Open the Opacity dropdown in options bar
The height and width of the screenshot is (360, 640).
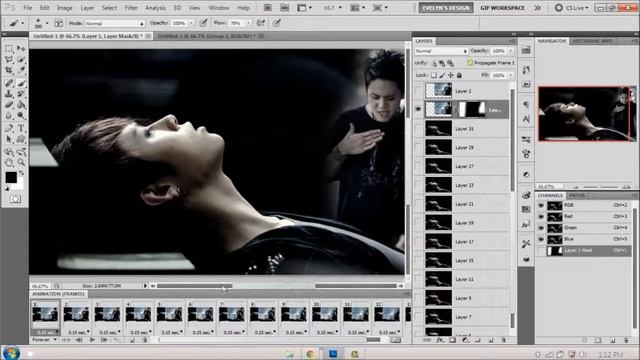pyautogui.click(x=191, y=23)
